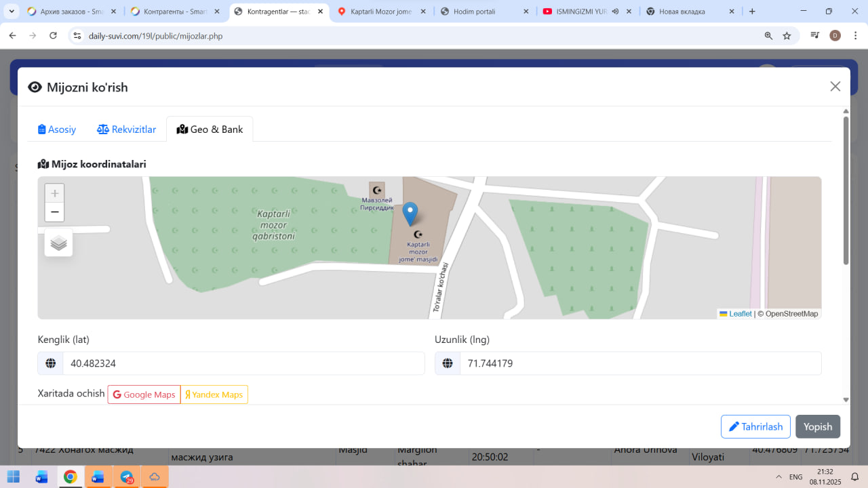
Task: Open the Windows notifications bell
Action: (x=855, y=476)
